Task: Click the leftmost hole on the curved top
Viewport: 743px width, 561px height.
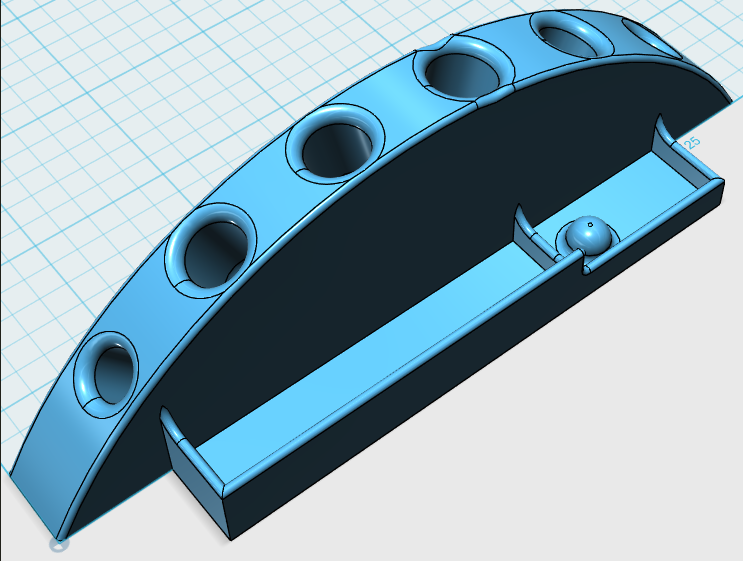Action: [106, 375]
